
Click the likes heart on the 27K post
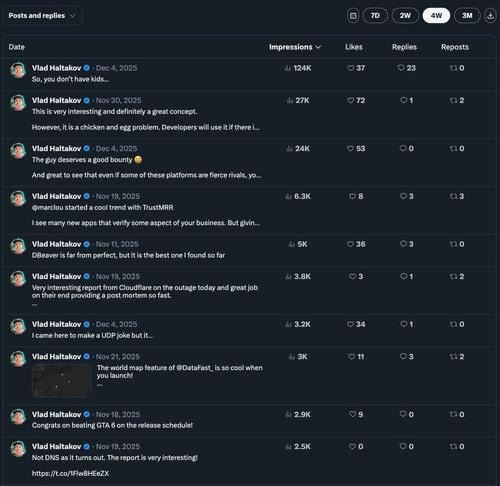(351, 100)
